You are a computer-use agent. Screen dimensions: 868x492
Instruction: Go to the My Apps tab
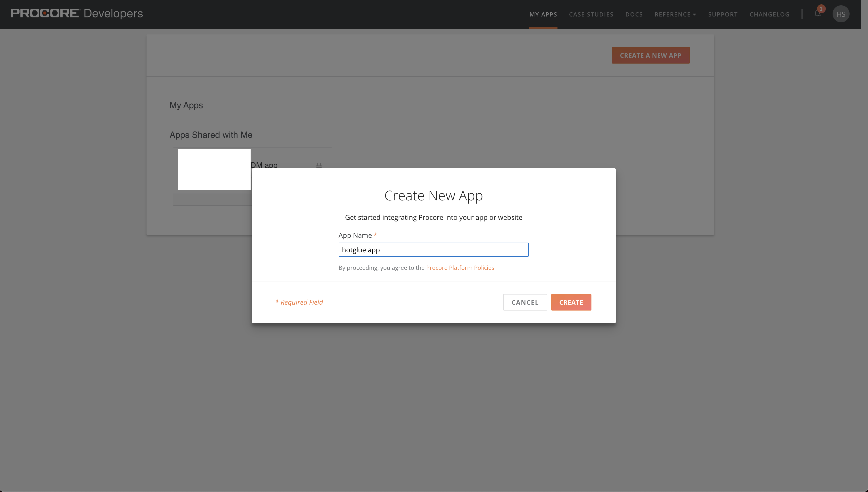click(x=543, y=15)
